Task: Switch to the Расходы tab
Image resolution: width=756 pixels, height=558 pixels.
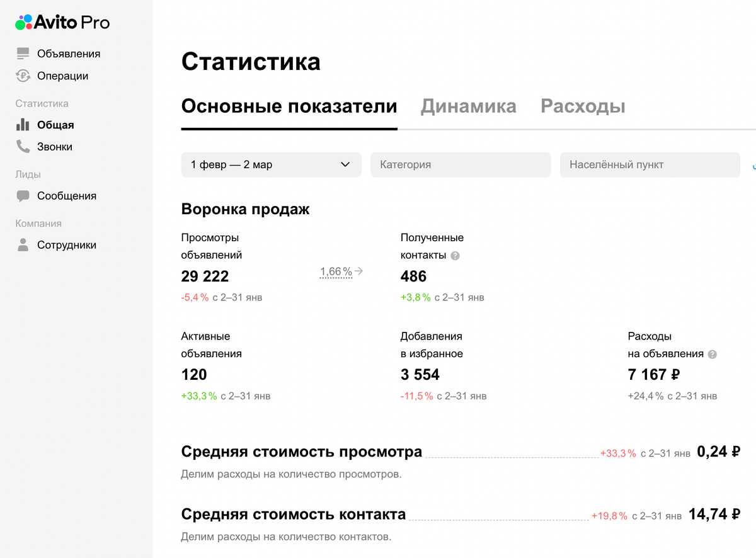Action: [583, 106]
